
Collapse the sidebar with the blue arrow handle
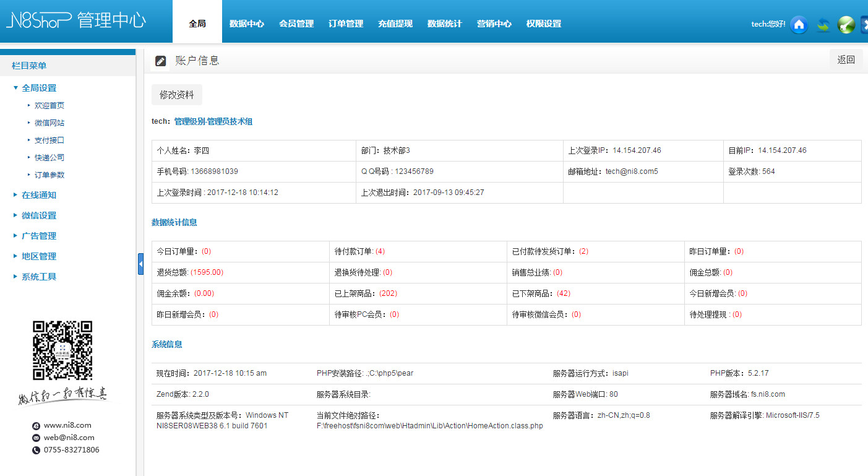click(140, 264)
